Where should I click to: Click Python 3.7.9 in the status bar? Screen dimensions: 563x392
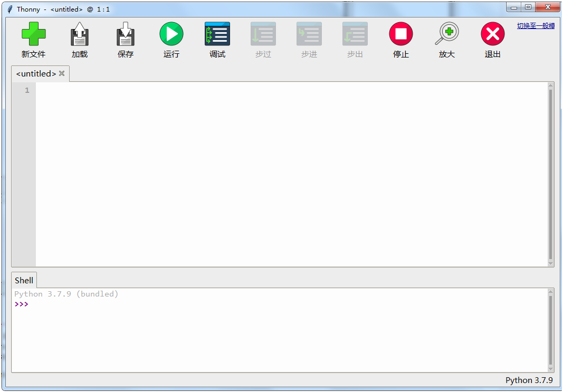529,380
